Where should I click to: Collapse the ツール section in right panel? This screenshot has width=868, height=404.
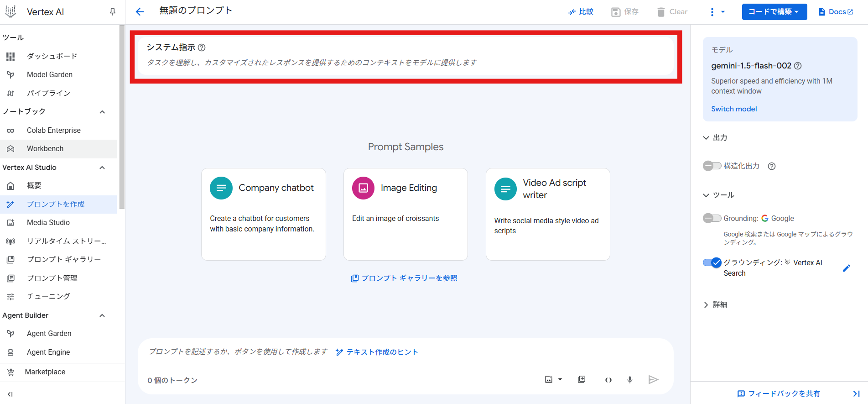(706, 195)
